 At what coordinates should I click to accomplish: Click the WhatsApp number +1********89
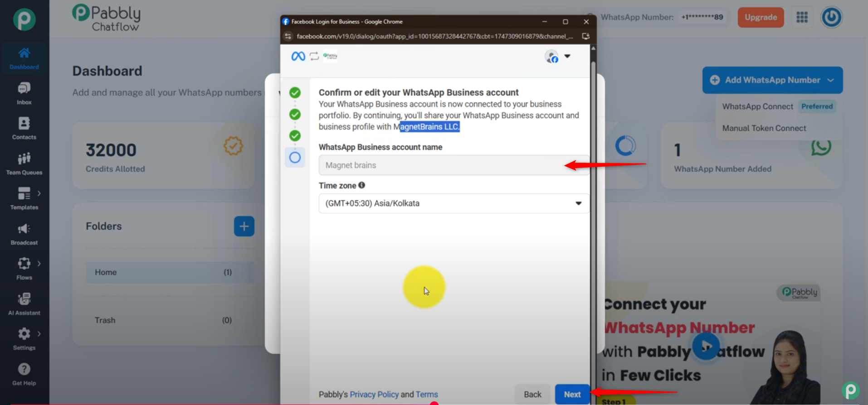[702, 17]
